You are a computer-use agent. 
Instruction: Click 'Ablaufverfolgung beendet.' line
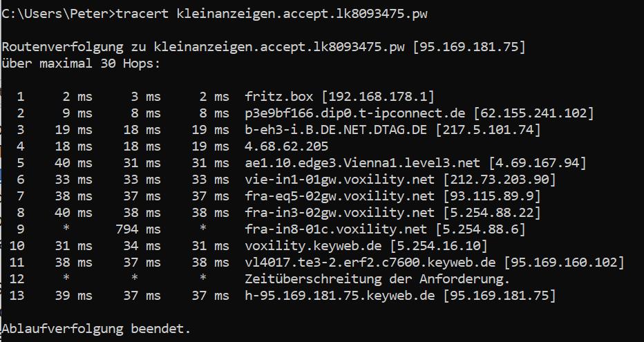pyautogui.click(x=96, y=329)
